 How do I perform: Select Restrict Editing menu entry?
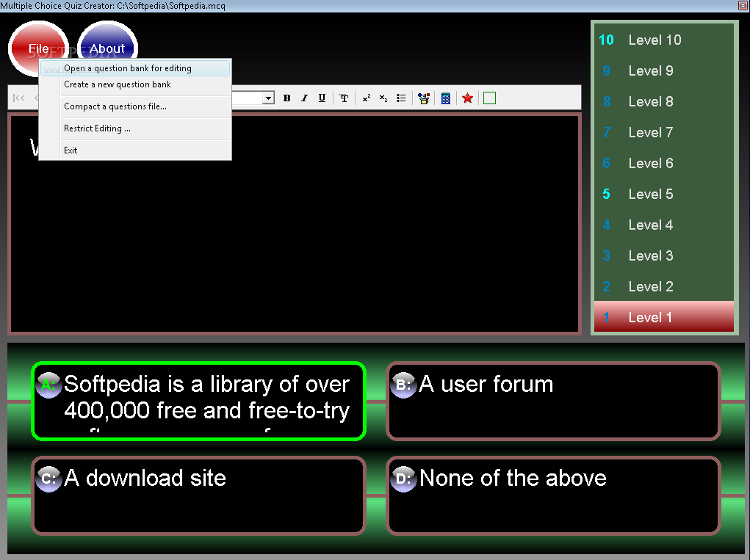(x=135, y=128)
